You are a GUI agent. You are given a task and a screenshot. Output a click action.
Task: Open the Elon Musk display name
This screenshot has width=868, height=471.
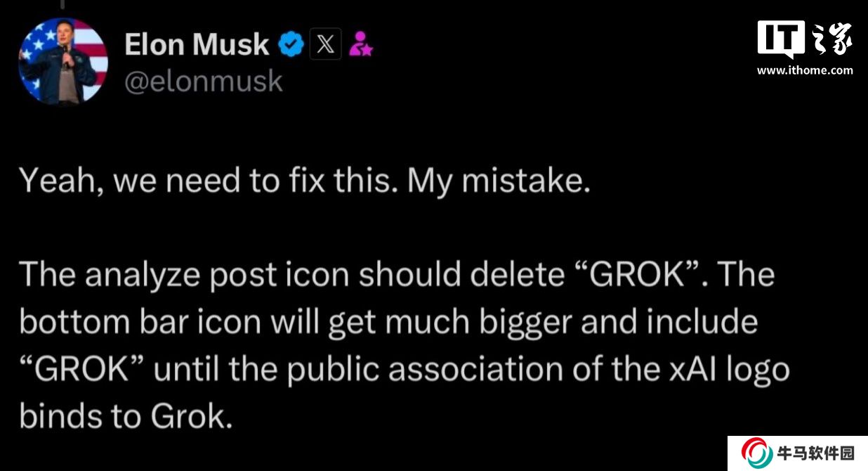click(197, 45)
